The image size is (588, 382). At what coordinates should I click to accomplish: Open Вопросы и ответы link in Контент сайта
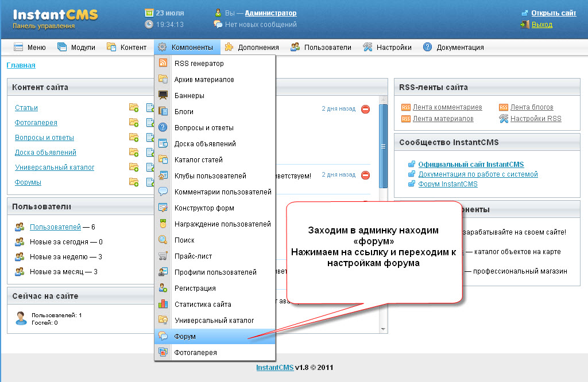44,138
